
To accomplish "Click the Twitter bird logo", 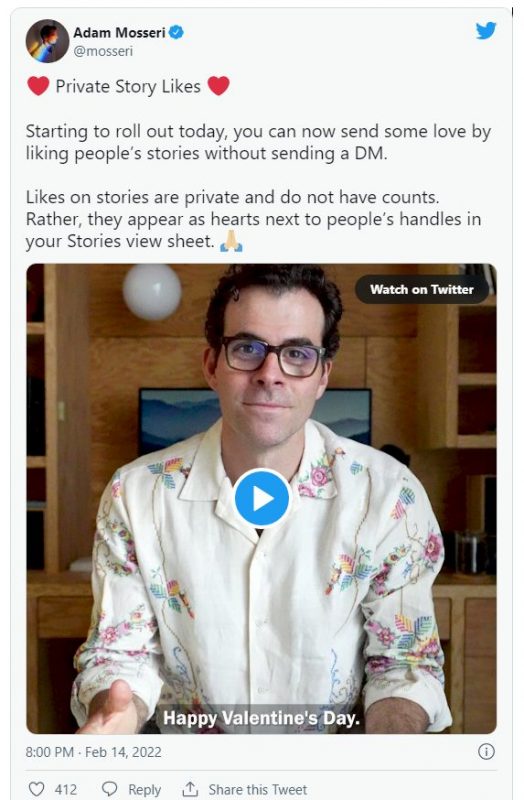I will pos(486,31).
